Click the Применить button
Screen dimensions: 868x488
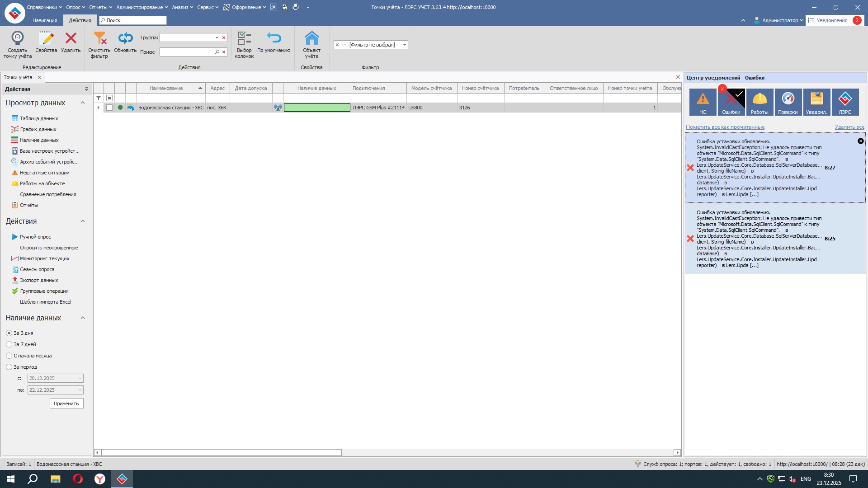click(x=66, y=404)
